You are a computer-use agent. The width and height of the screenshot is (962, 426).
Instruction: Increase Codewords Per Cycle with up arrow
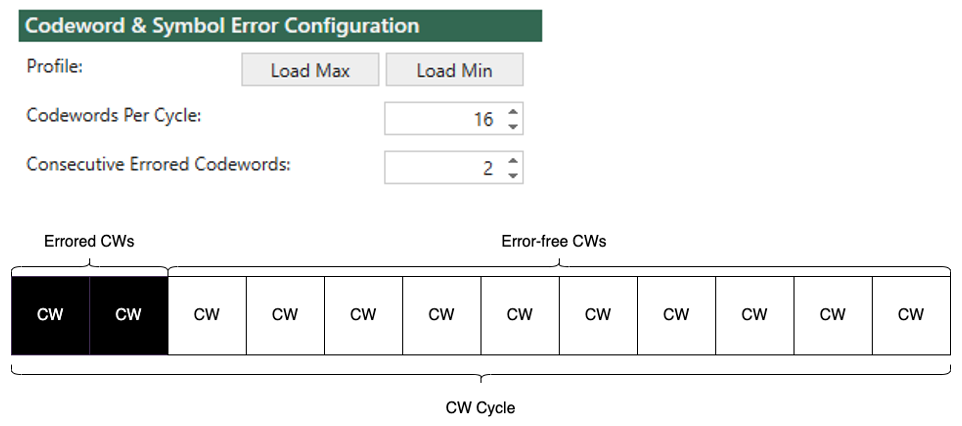tap(513, 111)
